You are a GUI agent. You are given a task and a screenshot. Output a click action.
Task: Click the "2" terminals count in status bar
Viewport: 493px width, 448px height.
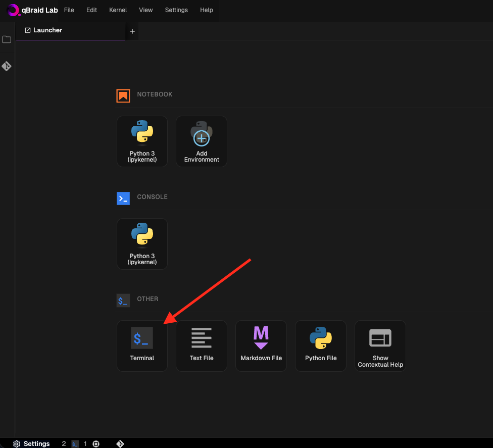coord(64,443)
